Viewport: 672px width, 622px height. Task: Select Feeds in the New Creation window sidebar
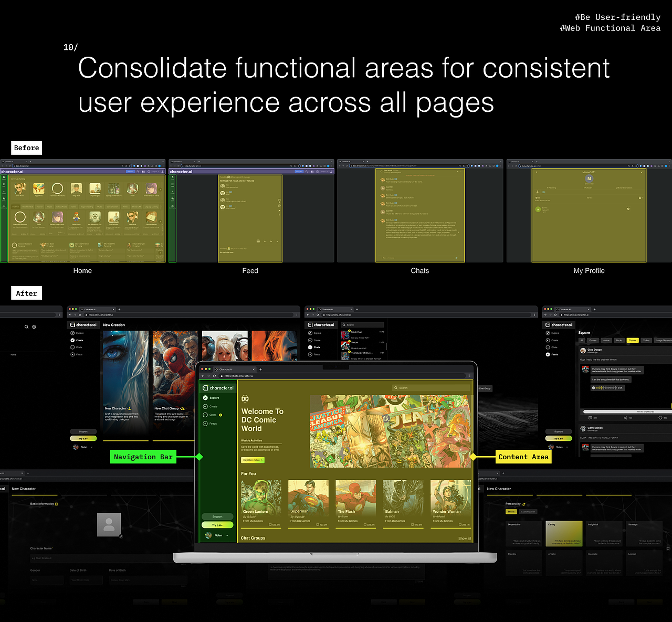[77, 354]
